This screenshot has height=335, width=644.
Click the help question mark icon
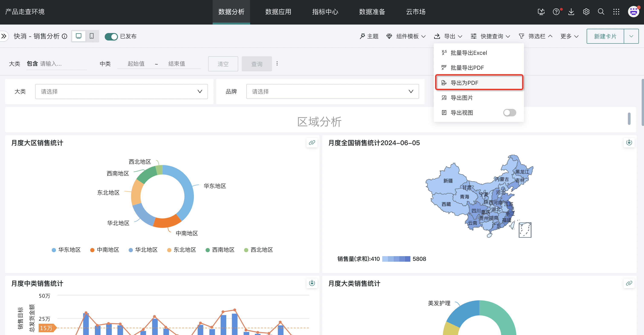point(556,12)
